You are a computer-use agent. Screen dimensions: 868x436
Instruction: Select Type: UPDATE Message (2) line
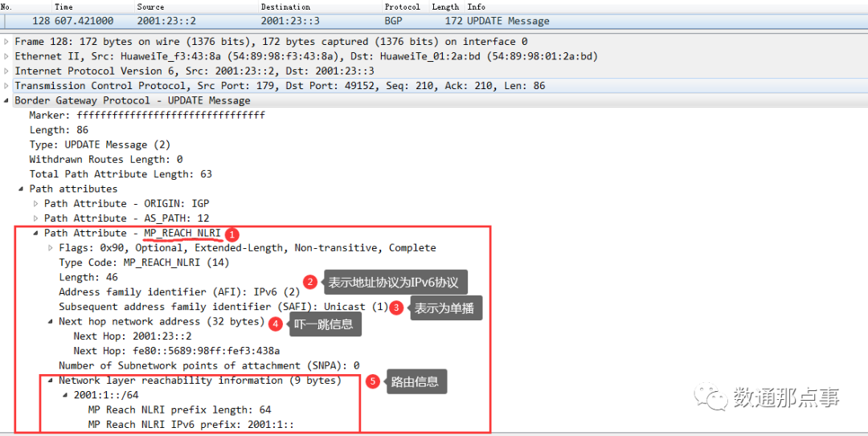[x=100, y=145]
